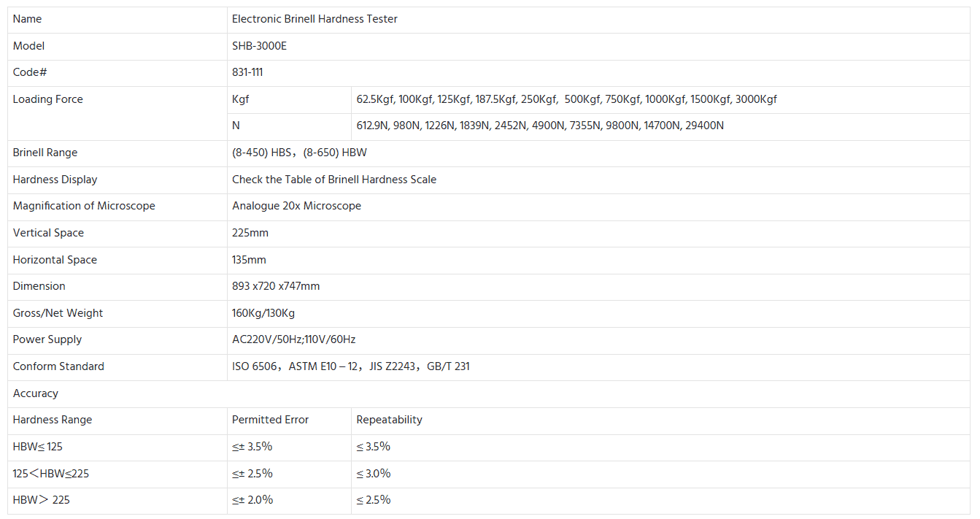Click the 160Kg/130Kg weight value
Viewport: 980px width, 519px height.
[x=263, y=313]
